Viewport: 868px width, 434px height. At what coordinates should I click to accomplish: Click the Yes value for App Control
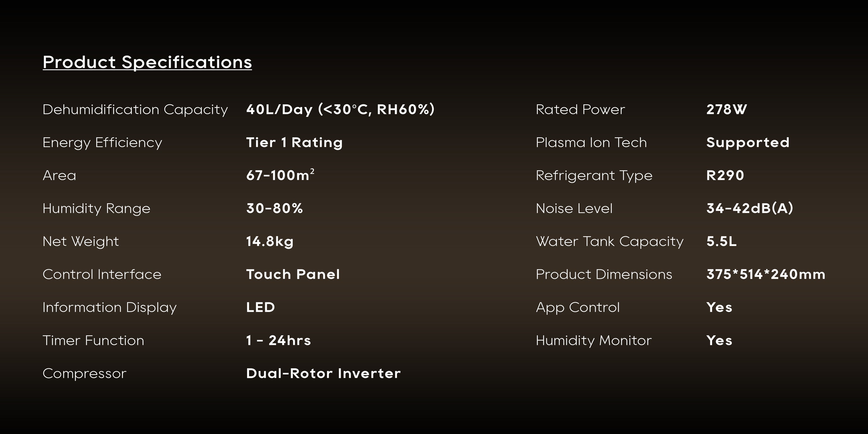(x=719, y=307)
